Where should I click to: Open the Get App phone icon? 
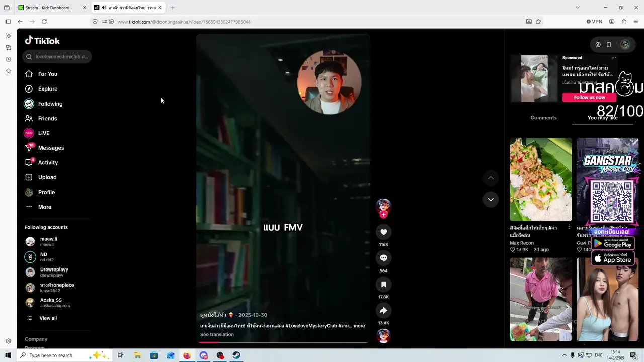click(609, 45)
